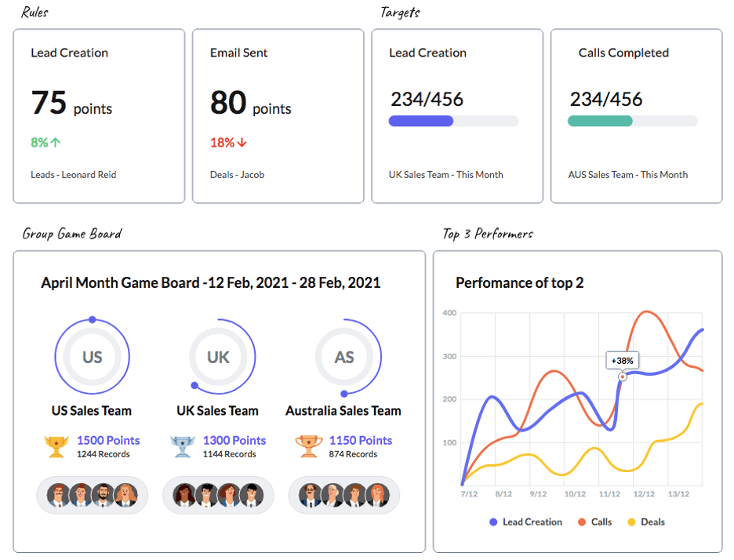Open the Top 3 Performers section

click(485, 233)
